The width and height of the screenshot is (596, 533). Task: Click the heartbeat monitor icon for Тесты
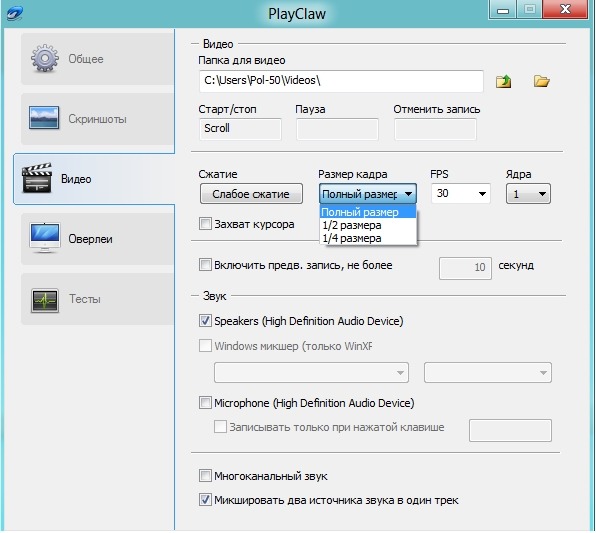[45, 300]
